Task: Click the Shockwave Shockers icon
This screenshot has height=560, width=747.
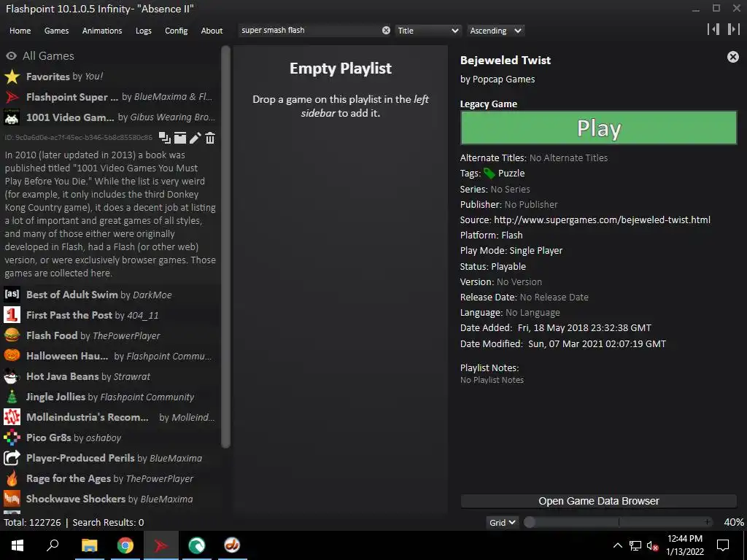Action: [x=12, y=499]
